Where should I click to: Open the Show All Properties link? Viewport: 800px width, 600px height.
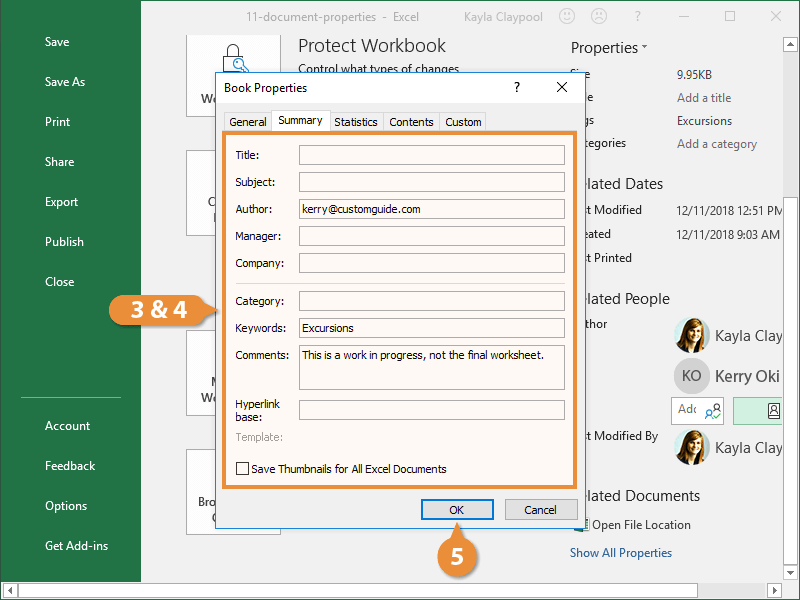pos(620,553)
